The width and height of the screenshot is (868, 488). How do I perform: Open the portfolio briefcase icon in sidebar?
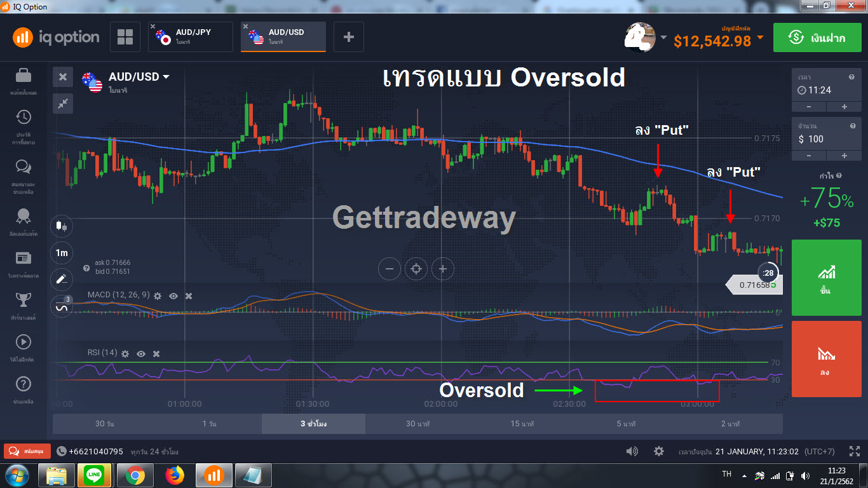24,76
